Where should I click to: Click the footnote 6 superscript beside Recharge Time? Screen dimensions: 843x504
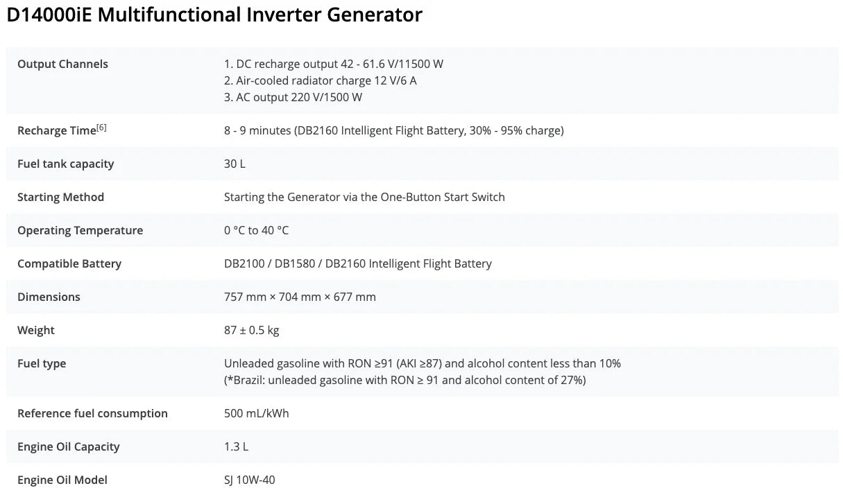(101, 128)
